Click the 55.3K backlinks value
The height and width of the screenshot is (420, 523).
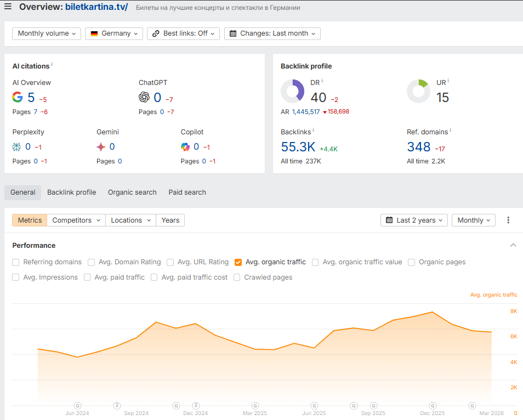(298, 147)
